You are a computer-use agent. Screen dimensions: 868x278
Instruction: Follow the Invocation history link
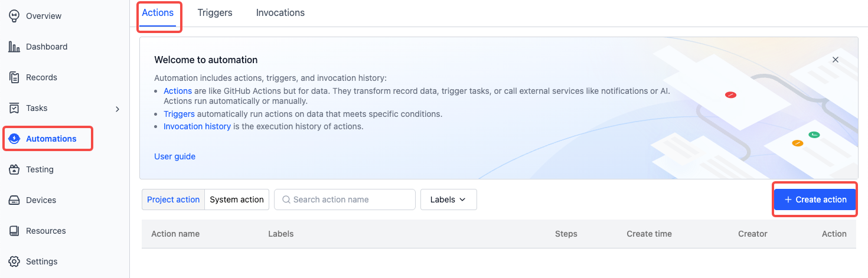tap(197, 126)
